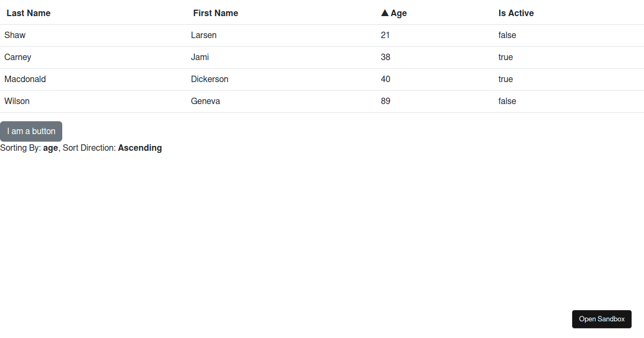644x338 pixels.
Task: Click the 'I am a button' button
Action: [x=31, y=131]
